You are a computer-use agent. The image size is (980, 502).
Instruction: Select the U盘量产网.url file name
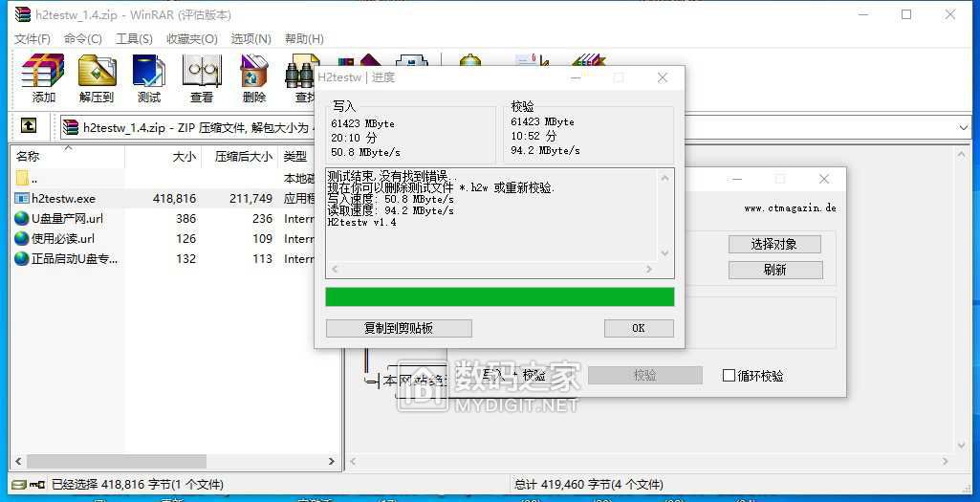[67, 219]
